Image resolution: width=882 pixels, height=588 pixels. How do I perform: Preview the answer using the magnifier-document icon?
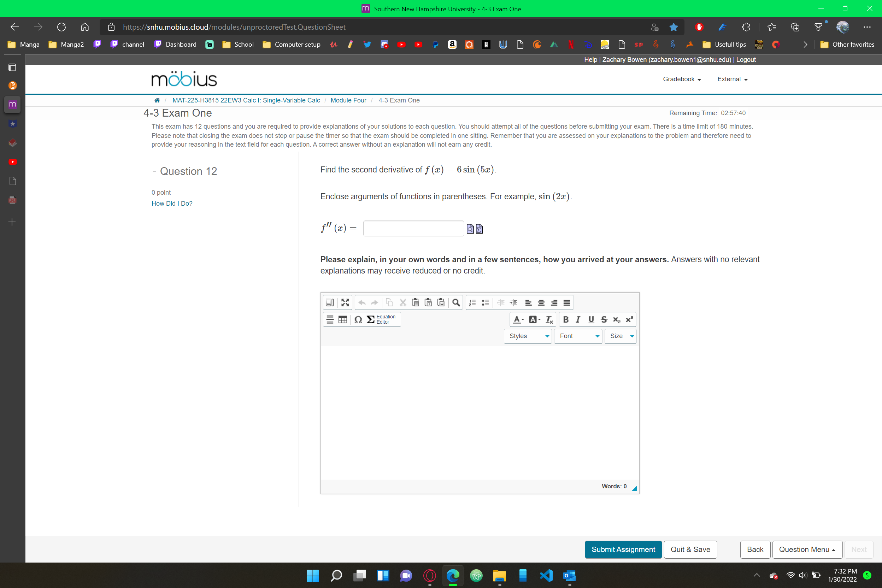470,228
